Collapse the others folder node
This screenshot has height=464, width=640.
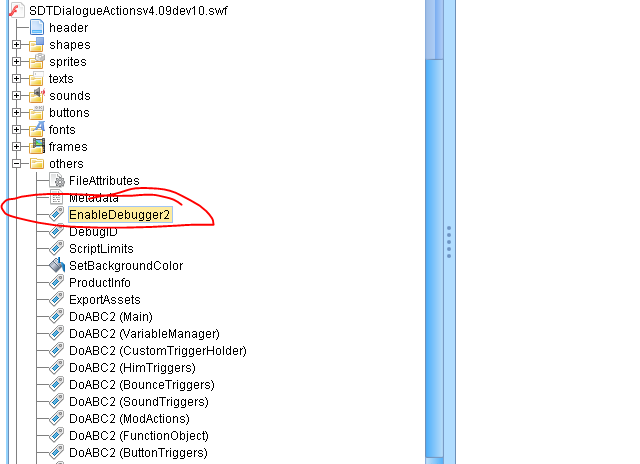click(x=17, y=164)
